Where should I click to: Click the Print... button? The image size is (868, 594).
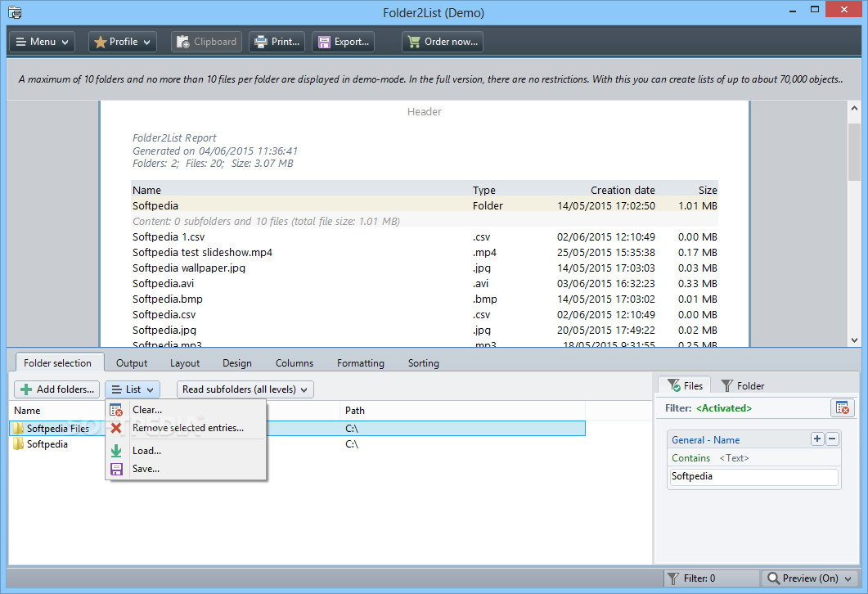pyautogui.click(x=277, y=42)
